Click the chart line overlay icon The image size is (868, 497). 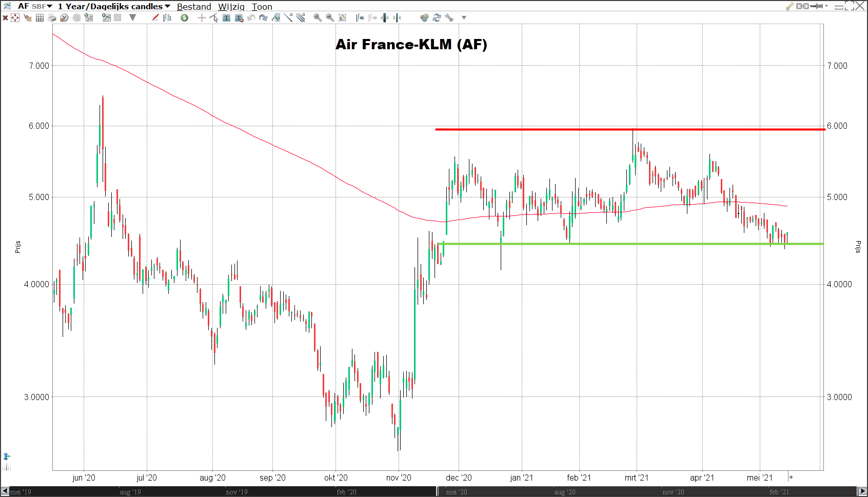tap(106, 18)
